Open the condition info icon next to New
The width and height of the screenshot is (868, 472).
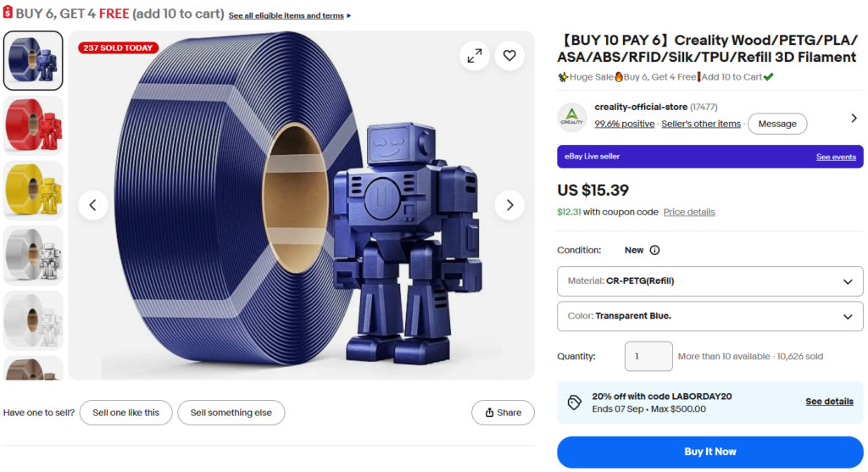(654, 250)
